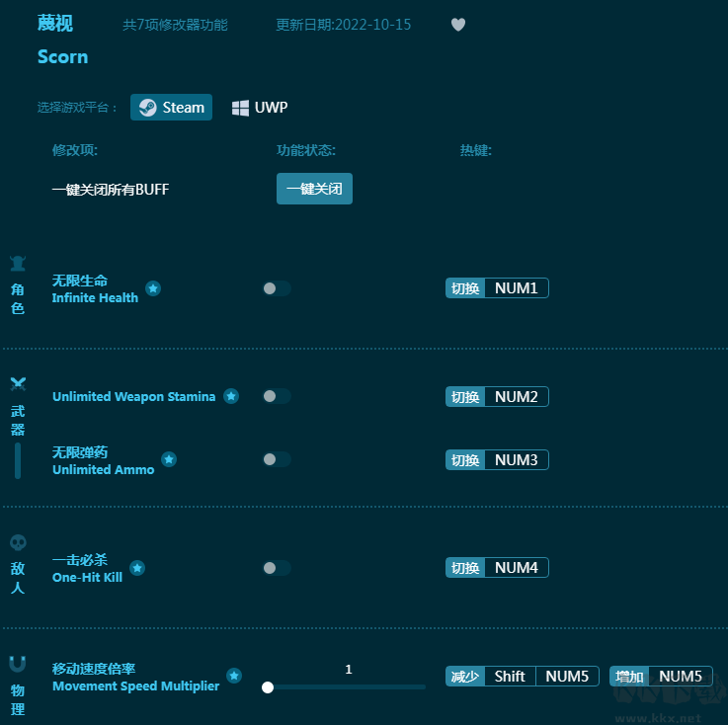Click the NUM1 hotkey field
Image resolution: width=728 pixels, height=725 pixels.
(x=517, y=288)
